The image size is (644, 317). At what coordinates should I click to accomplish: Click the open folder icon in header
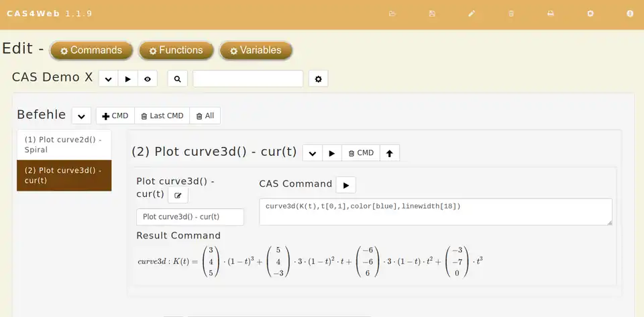point(392,13)
